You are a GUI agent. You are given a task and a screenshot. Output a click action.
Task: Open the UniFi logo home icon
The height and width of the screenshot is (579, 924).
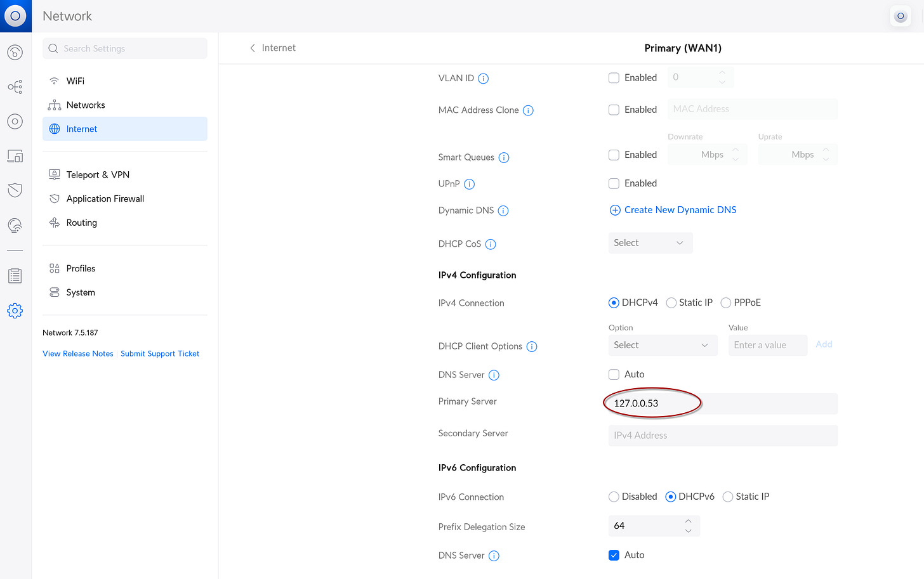[x=15, y=16]
